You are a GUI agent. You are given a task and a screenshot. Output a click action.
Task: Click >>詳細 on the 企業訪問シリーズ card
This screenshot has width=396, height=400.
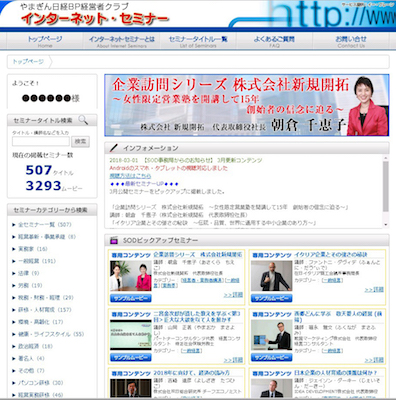(233, 295)
